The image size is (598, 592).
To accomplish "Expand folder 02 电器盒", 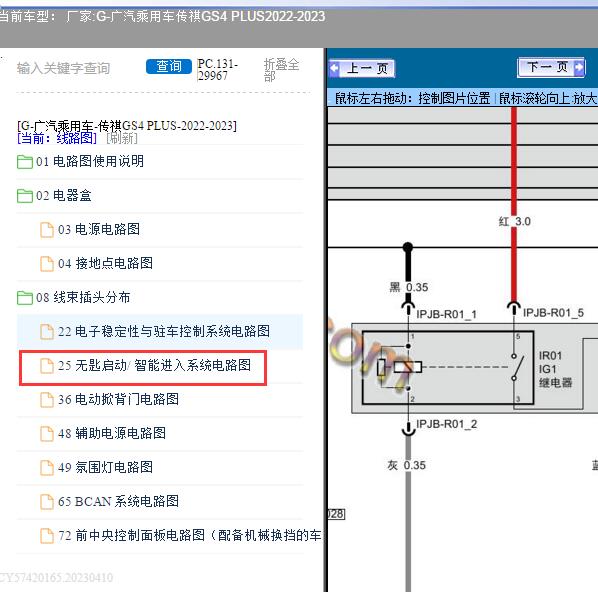I will (x=63, y=195).
